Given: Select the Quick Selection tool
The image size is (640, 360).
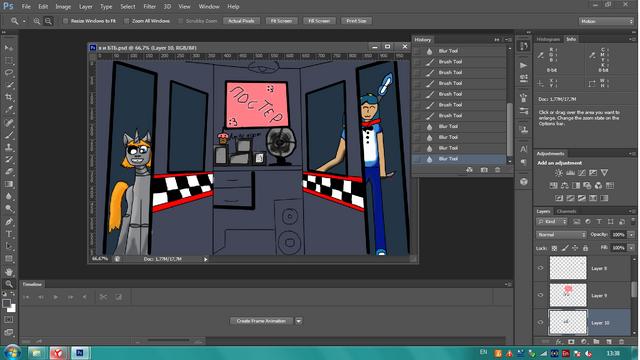Looking at the screenshot, I should click(x=9, y=85).
